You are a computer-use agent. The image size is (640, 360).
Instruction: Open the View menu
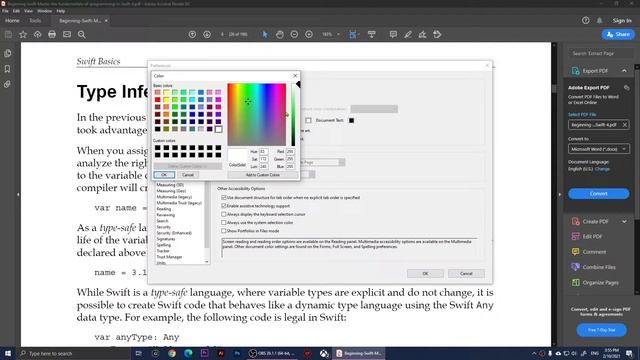[29, 11]
